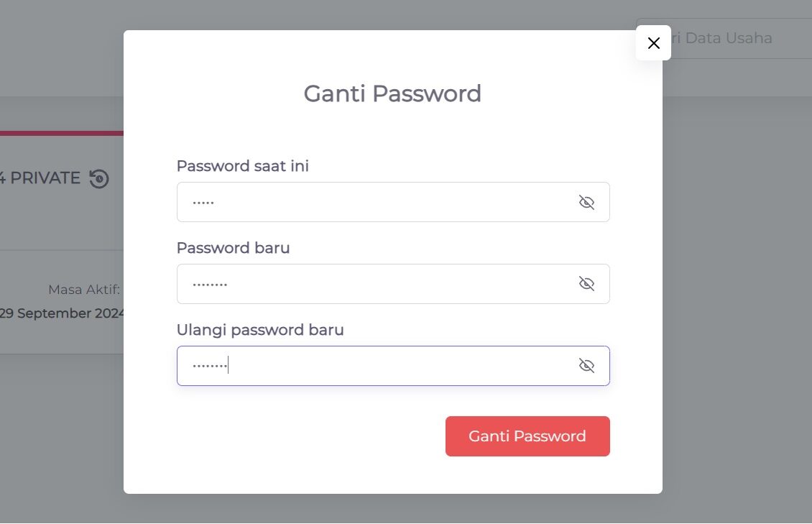Focus the Password saat ini field
This screenshot has width=812, height=524.
tap(381, 202)
